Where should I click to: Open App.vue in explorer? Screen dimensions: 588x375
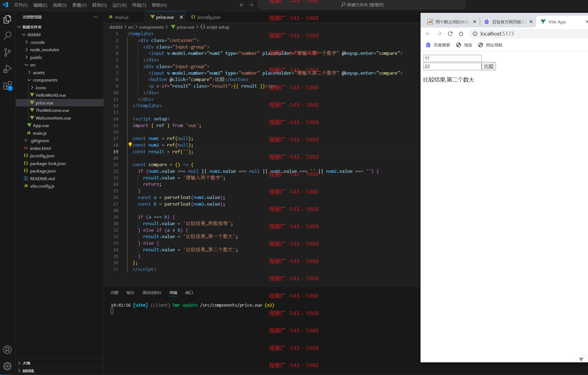pos(59,125)
